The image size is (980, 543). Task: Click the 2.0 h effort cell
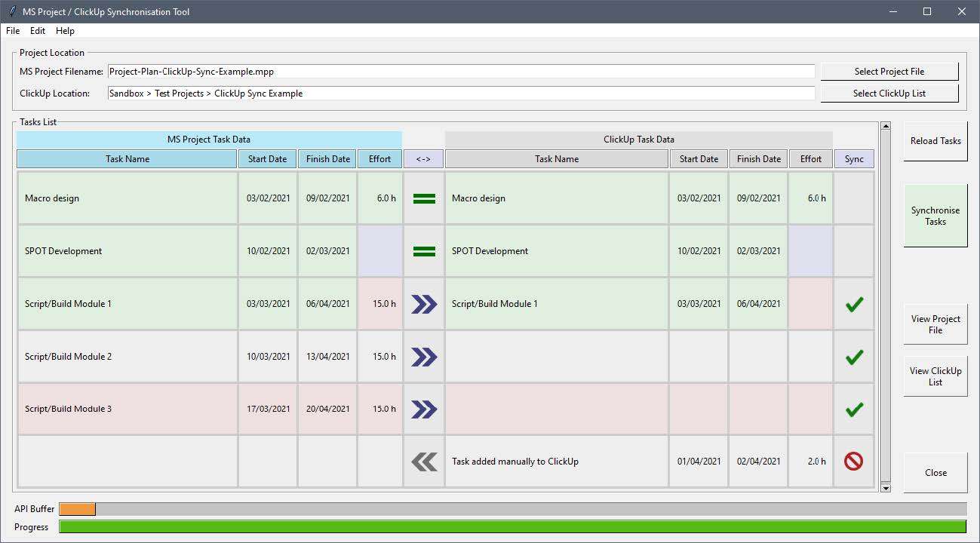click(x=811, y=462)
